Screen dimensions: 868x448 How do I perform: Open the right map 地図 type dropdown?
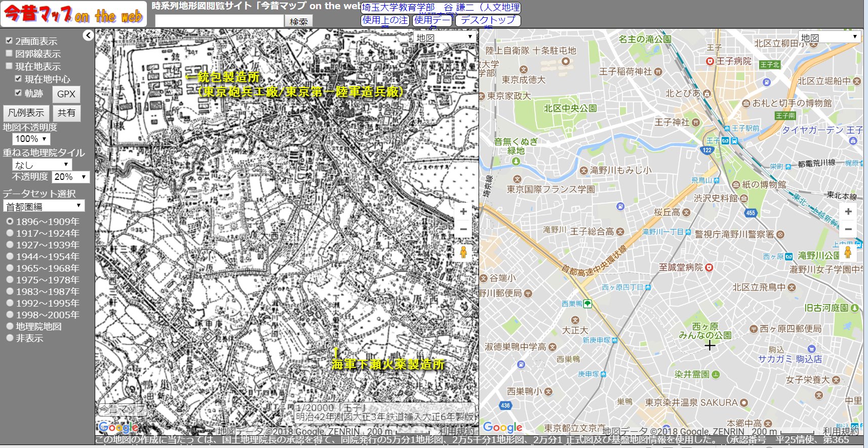click(830, 37)
